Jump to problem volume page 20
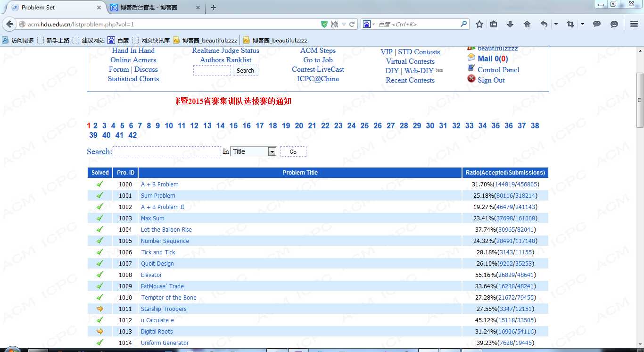 [299, 126]
